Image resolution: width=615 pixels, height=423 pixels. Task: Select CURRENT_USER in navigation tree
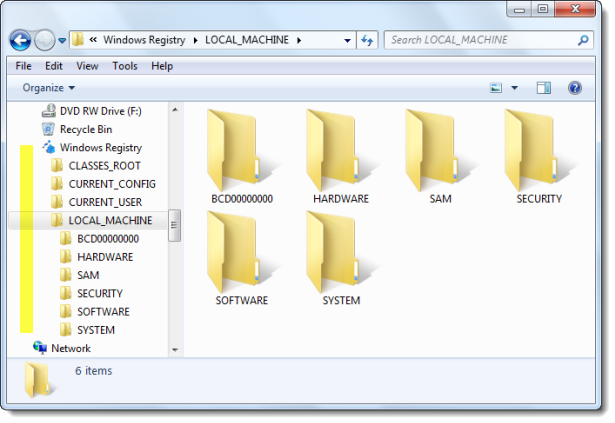(x=105, y=202)
